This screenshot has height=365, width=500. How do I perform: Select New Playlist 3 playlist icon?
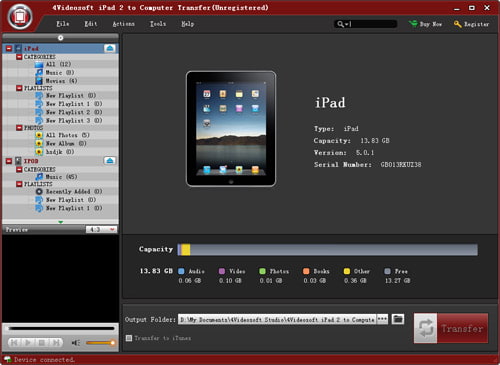39,120
